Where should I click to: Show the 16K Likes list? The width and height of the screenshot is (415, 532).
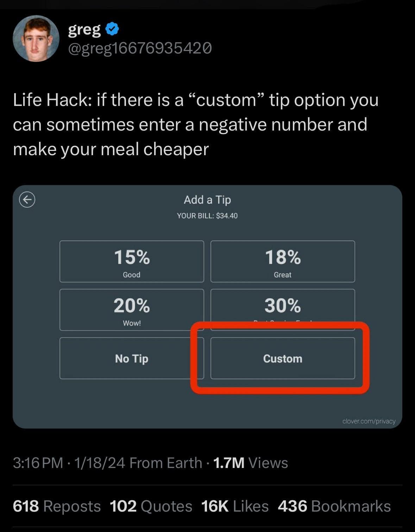click(x=235, y=506)
